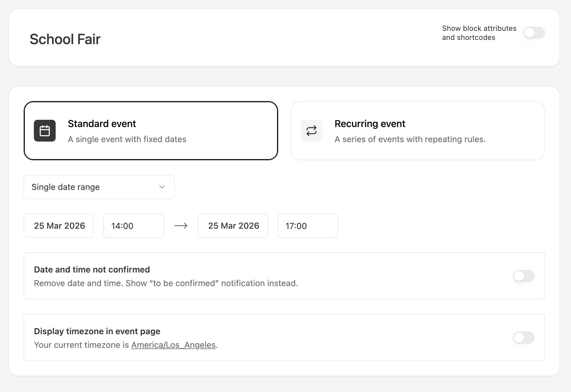Image resolution: width=571 pixels, height=392 pixels.
Task: Click the chevron in the date range selector
Action: click(162, 187)
